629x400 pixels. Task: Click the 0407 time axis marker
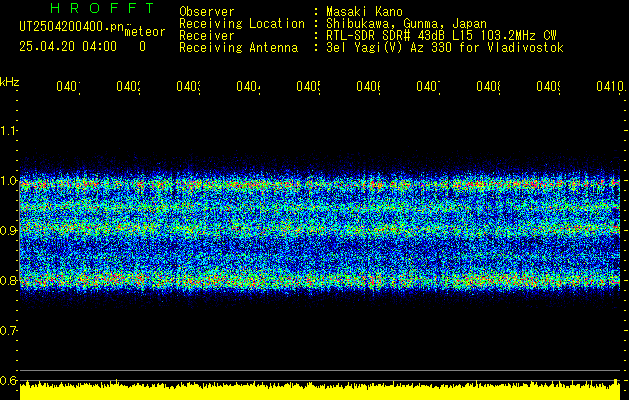(x=428, y=86)
